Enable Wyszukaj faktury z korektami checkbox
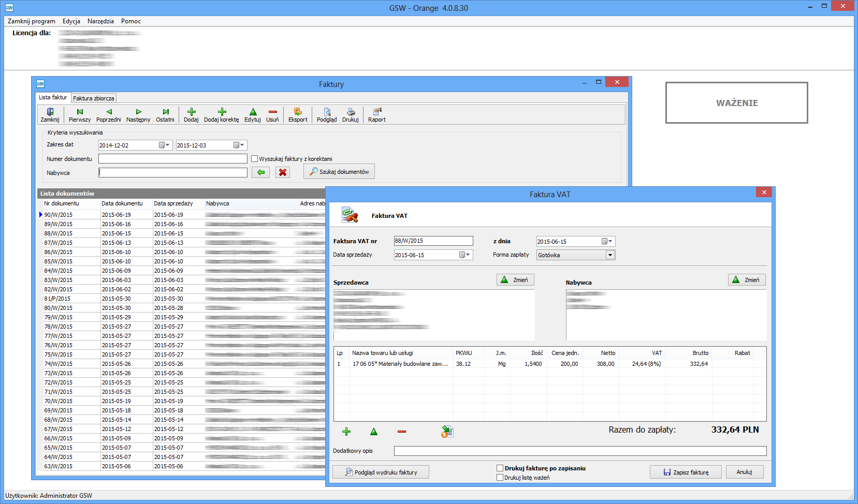 pyautogui.click(x=255, y=159)
